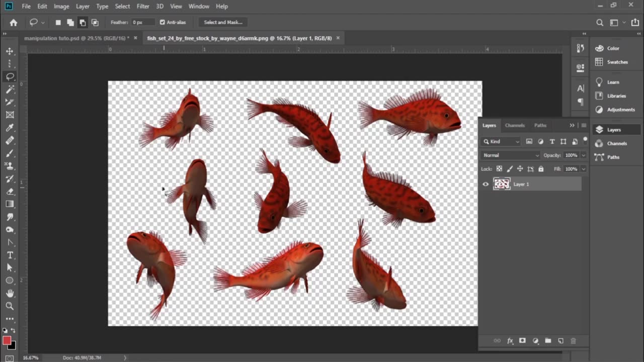The height and width of the screenshot is (362, 644).
Task: Toggle lock transparent pixels
Action: point(499,169)
